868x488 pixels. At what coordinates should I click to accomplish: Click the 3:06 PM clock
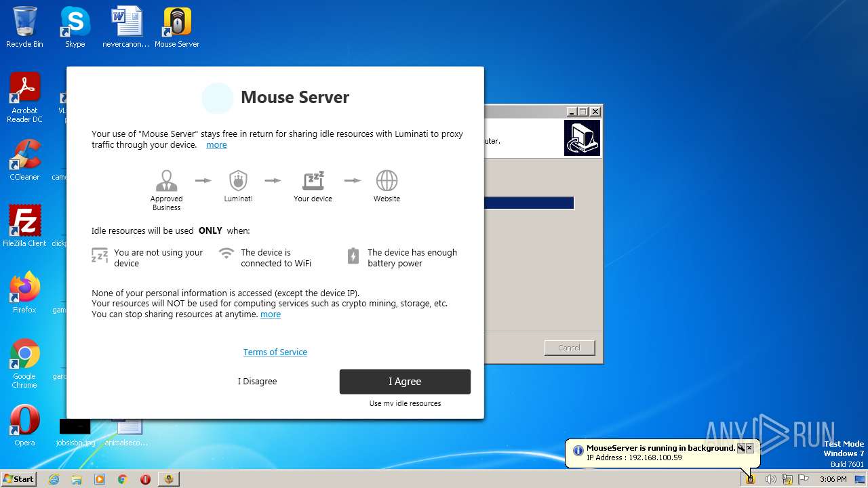click(x=833, y=479)
